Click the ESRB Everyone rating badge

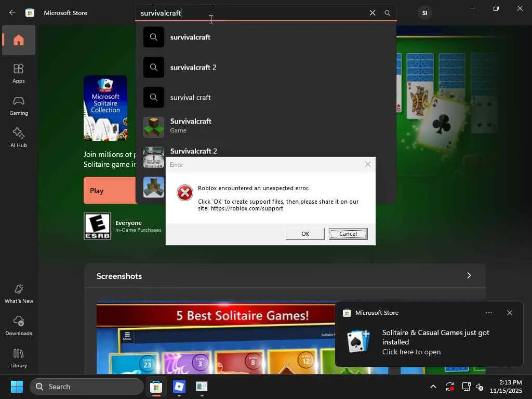click(x=97, y=226)
